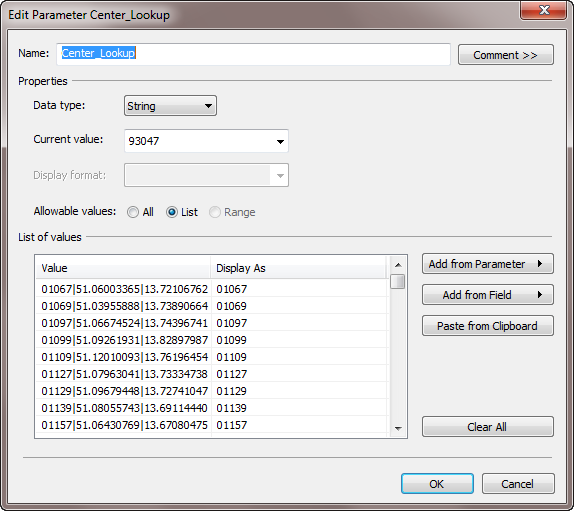Cancel the parameter dialog
Image resolution: width=574 pixels, height=511 pixels.
pos(518,484)
